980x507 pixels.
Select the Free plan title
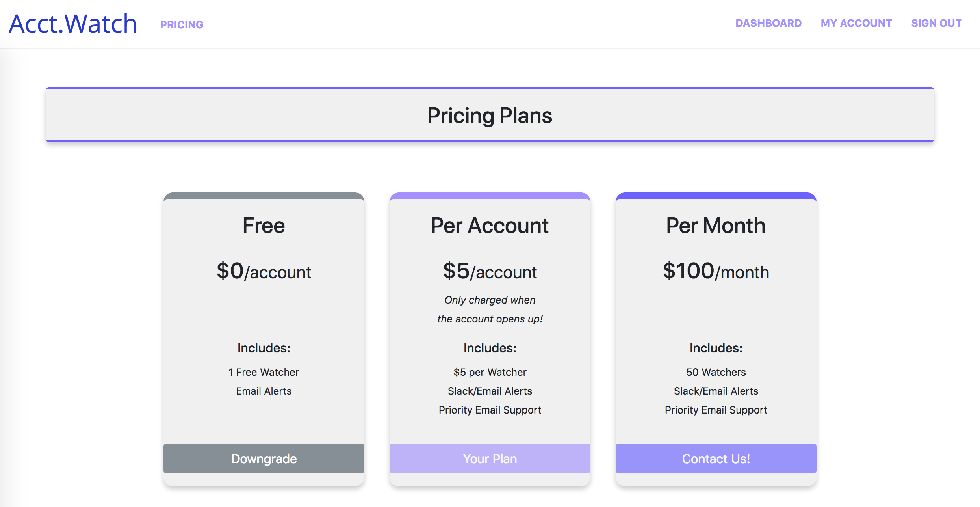[264, 226]
